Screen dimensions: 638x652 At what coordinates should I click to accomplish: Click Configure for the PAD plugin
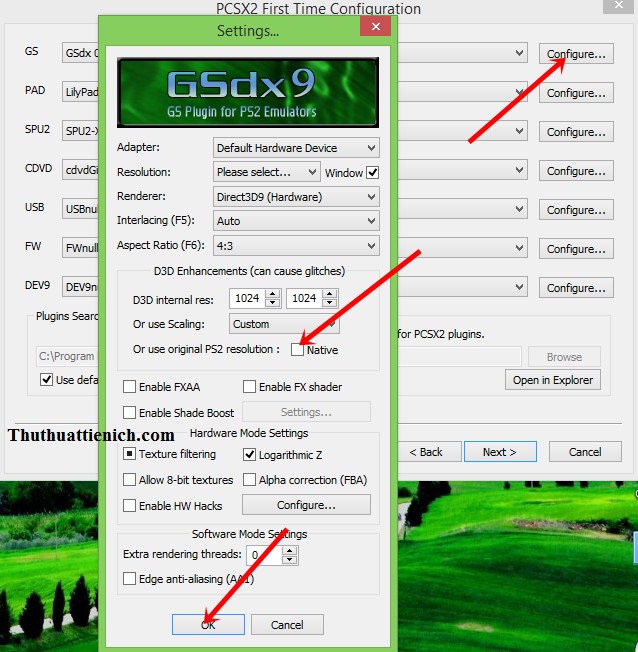576,93
